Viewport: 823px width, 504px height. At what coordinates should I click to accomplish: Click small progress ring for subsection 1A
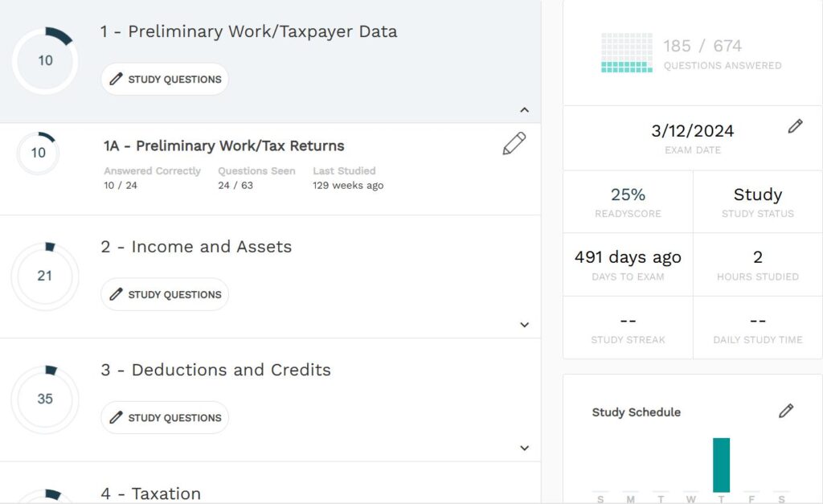pos(38,153)
